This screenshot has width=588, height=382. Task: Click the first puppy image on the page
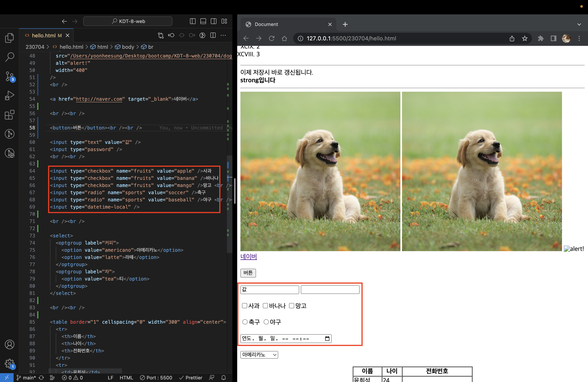[320, 171]
